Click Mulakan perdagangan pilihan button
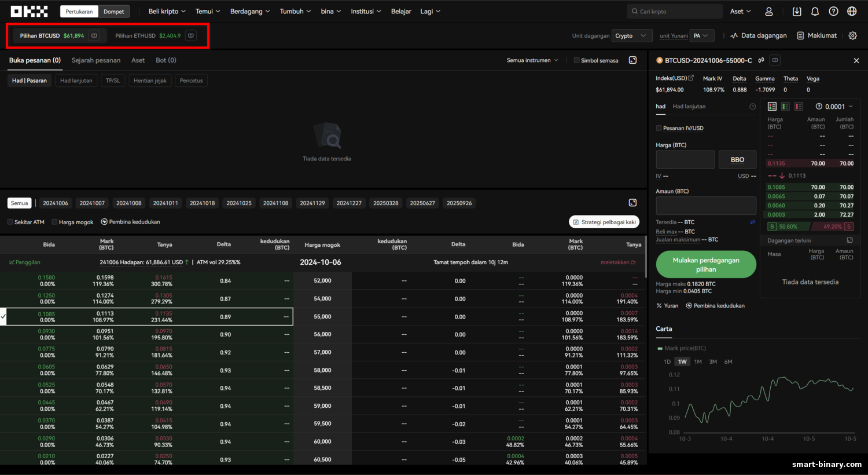This screenshot has width=868, height=475. 706,265
